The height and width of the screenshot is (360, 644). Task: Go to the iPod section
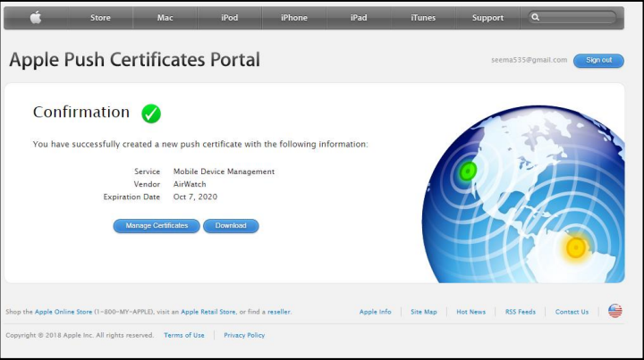[x=230, y=18]
